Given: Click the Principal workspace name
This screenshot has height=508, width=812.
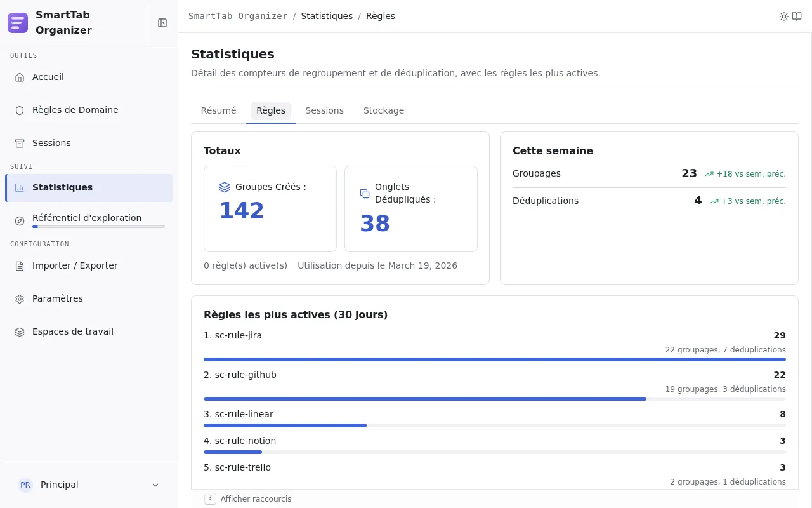Looking at the screenshot, I should (60, 485).
